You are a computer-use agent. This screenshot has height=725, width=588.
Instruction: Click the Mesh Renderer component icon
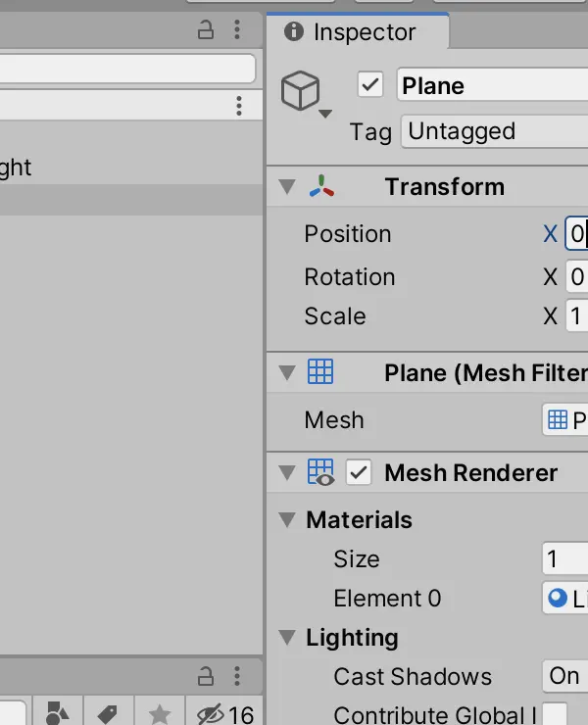click(321, 472)
